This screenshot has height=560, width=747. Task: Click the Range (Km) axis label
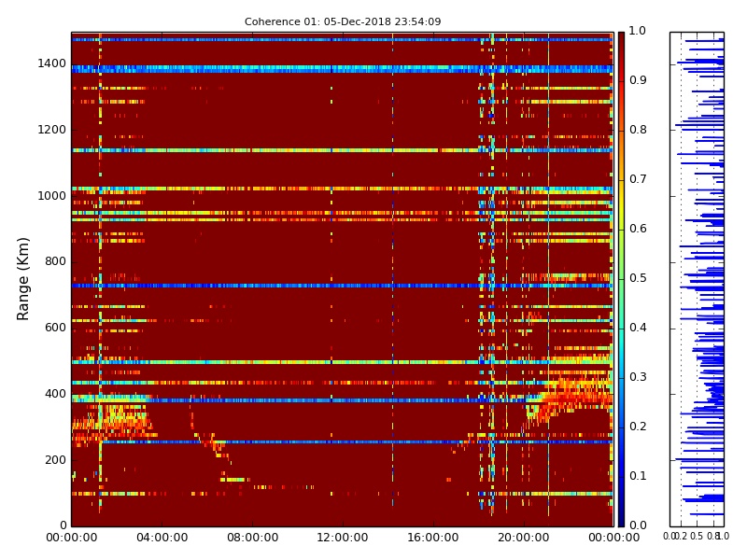pyautogui.click(x=22, y=279)
